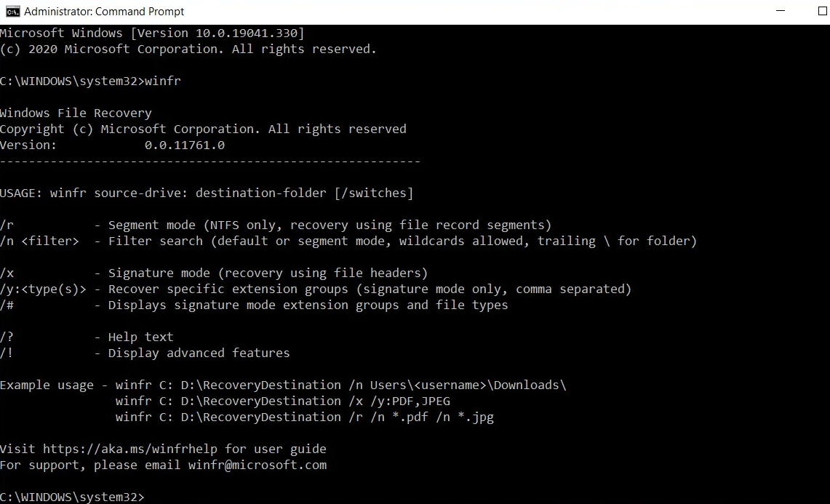The height and width of the screenshot is (504, 830).
Task: Click the 'Microsoft Windows [Version 10.0.19041.330]' line
Action: 151,32
